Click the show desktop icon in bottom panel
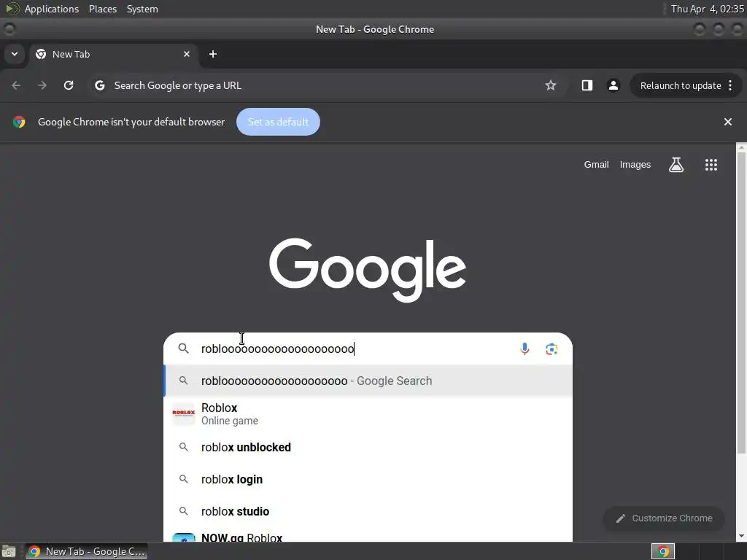 pos(9,551)
